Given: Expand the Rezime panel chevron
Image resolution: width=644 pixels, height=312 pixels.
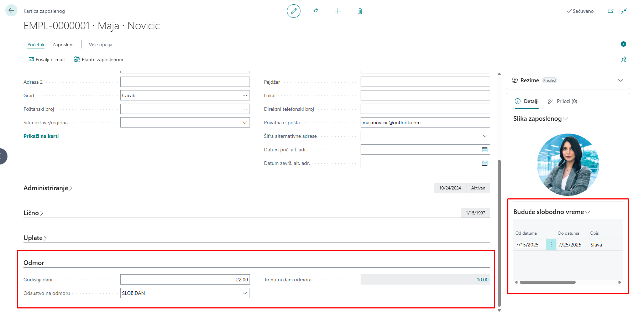Looking at the screenshot, I should coord(621,80).
